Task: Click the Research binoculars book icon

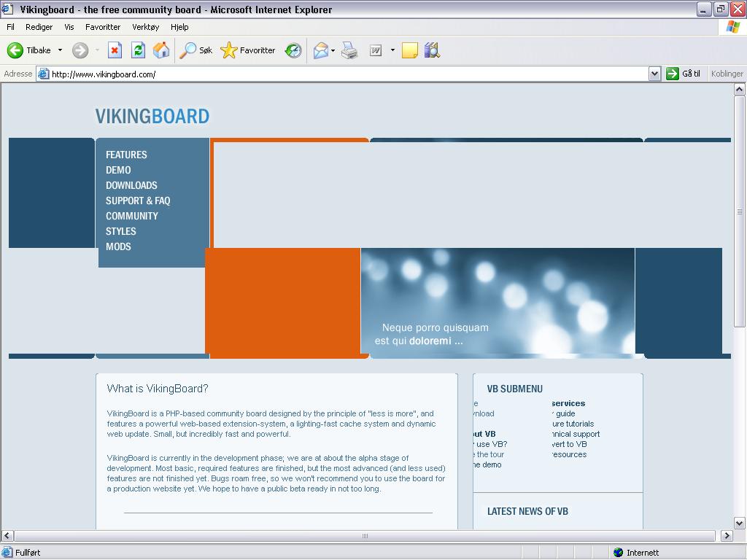Action: pyautogui.click(x=432, y=50)
